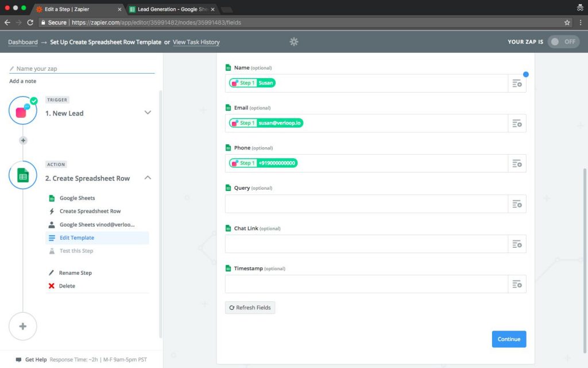Select Google Sheets account sub-step
Viewport: 588px width, 368px height.
tap(96, 225)
